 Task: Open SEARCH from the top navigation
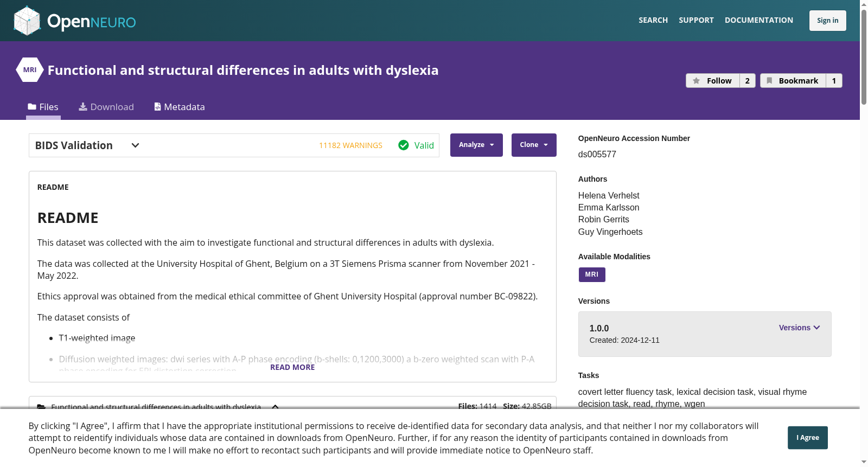[x=653, y=20]
